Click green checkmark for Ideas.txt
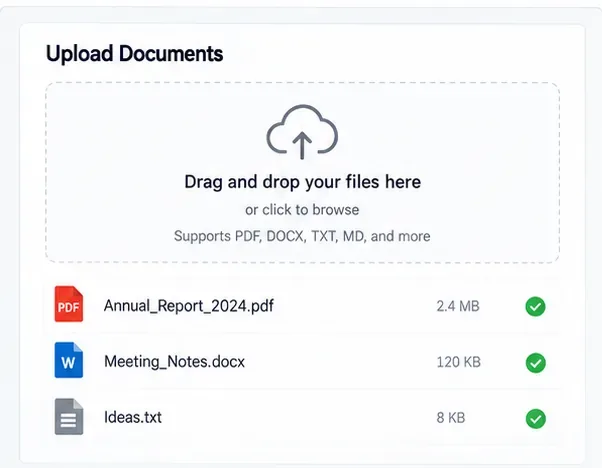602x468 pixels. (536, 418)
